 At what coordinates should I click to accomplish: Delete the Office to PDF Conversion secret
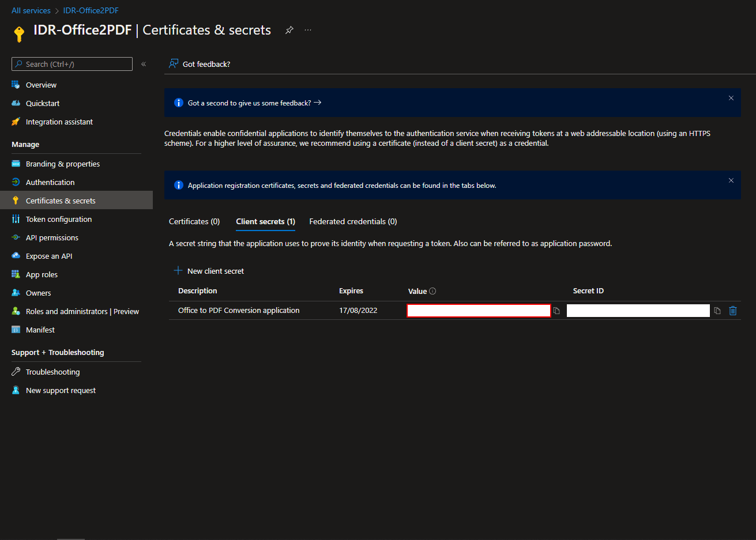[x=733, y=311]
